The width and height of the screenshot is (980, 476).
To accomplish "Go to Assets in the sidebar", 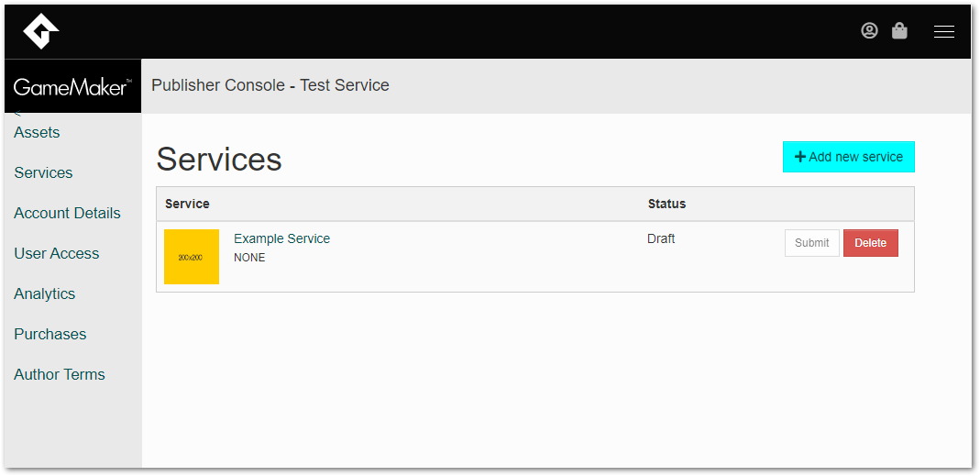I will tap(37, 133).
